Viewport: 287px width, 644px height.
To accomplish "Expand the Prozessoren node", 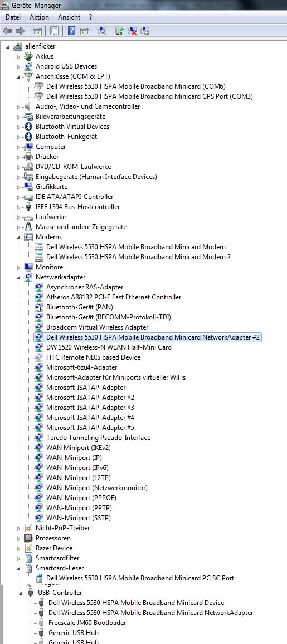I will pos(18,539).
